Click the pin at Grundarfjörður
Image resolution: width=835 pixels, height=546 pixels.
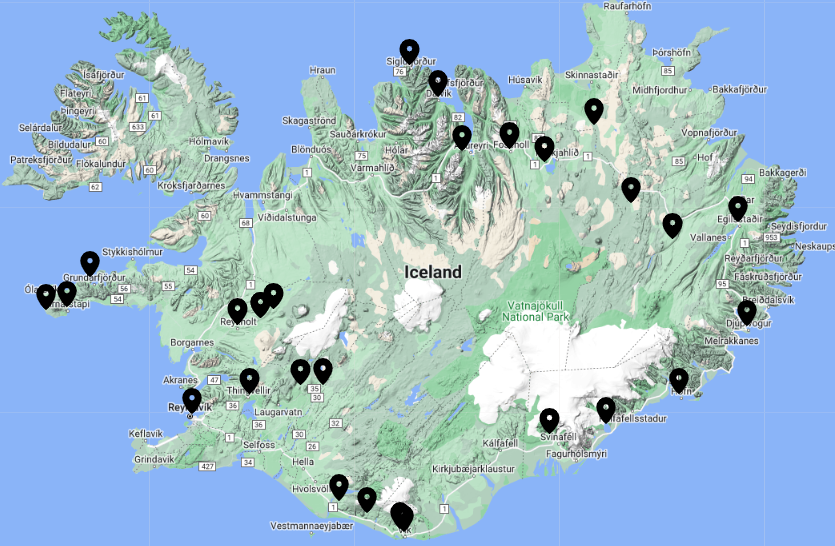(x=90, y=262)
